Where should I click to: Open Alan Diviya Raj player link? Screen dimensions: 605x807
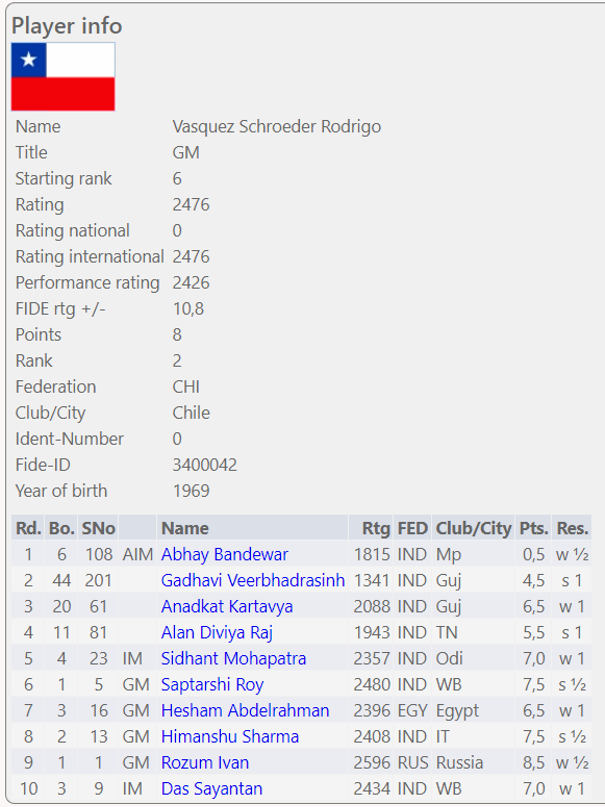(x=216, y=632)
